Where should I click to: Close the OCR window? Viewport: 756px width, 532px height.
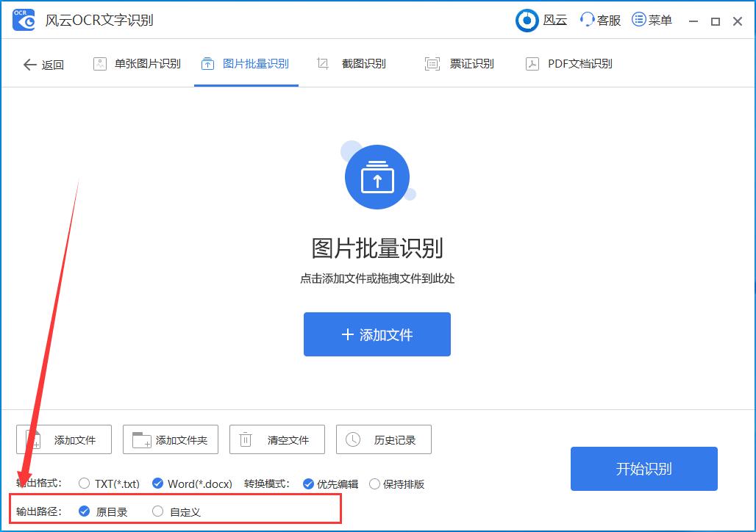coord(737,21)
